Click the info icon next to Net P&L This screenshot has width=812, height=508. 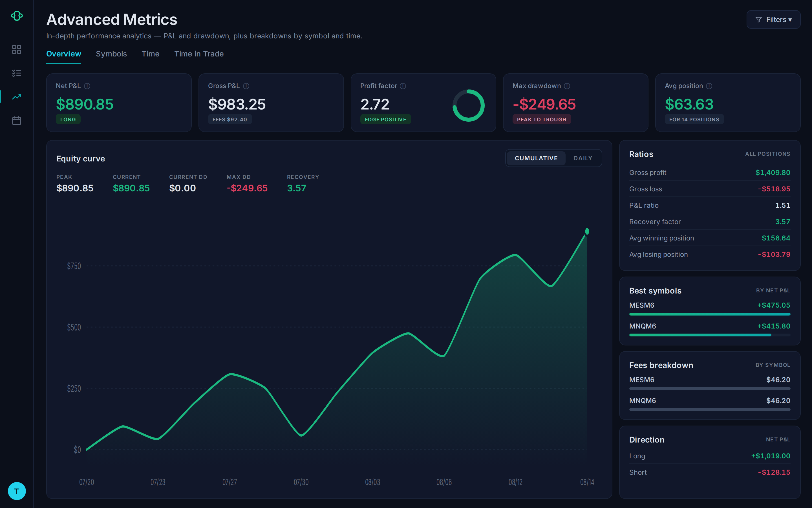[87, 86]
